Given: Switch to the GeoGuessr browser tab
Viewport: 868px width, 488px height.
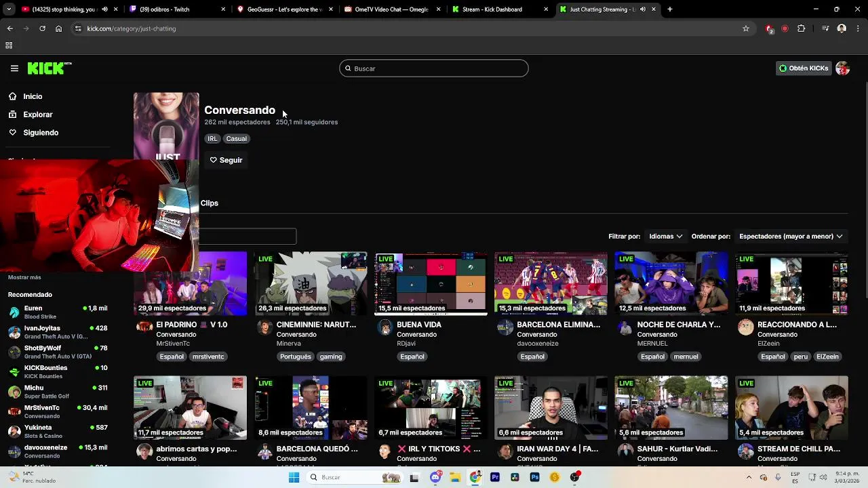Looking at the screenshot, I should (x=285, y=9).
